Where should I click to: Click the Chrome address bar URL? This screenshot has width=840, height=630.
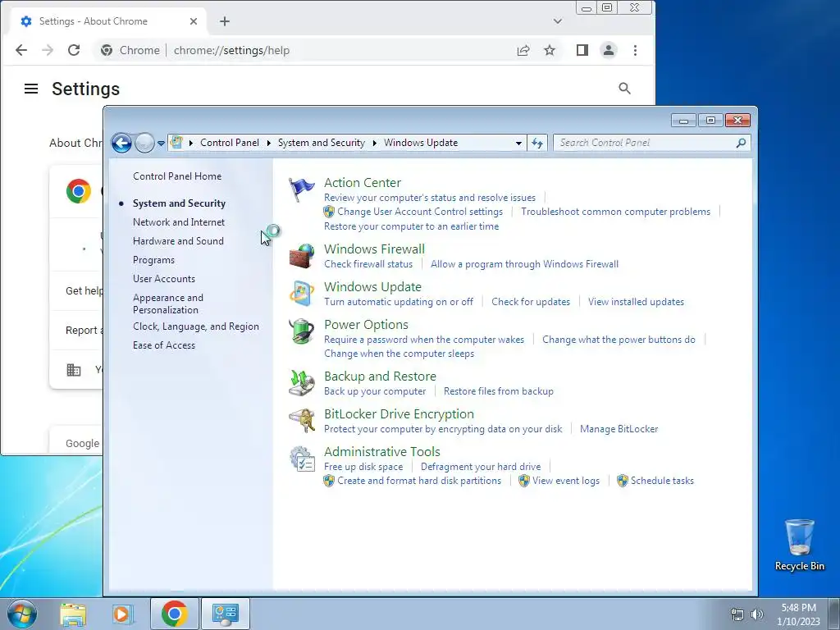(x=231, y=50)
